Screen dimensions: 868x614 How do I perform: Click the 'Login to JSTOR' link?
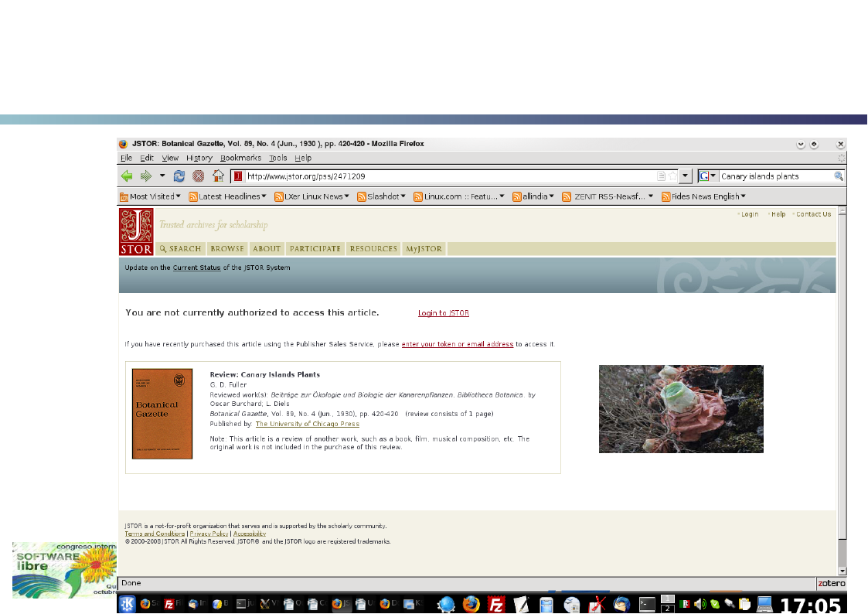coord(444,313)
